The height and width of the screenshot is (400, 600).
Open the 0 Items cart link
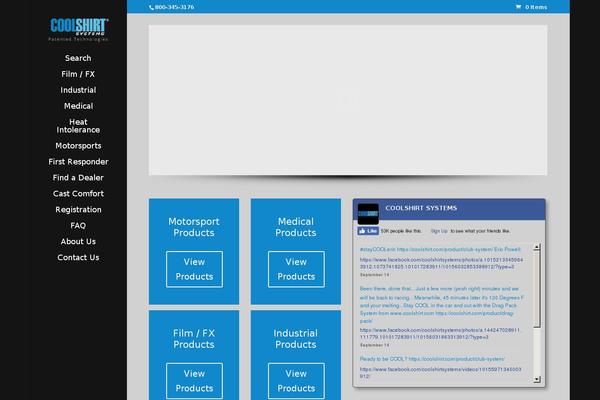pos(536,7)
